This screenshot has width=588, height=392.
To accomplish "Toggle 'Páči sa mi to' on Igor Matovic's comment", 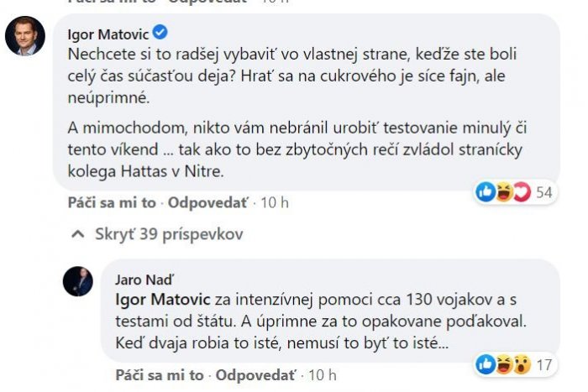I will pyautogui.click(x=111, y=202).
